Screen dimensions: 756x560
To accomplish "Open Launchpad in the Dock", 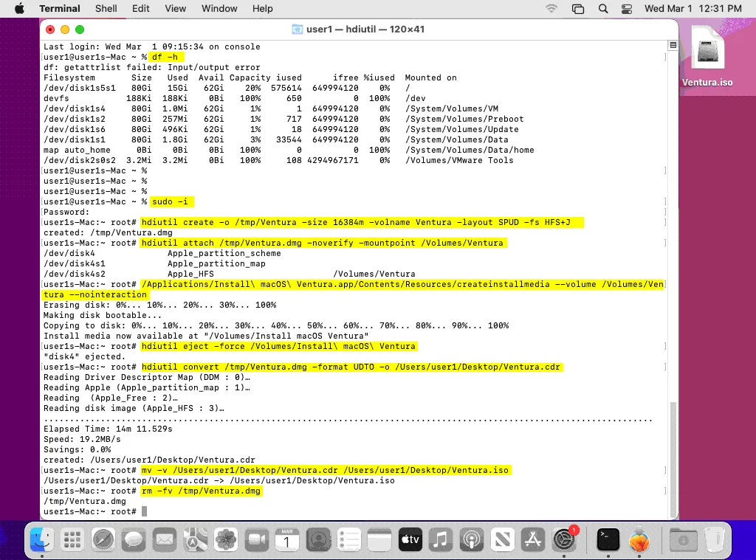I will click(x=72, y=540).
